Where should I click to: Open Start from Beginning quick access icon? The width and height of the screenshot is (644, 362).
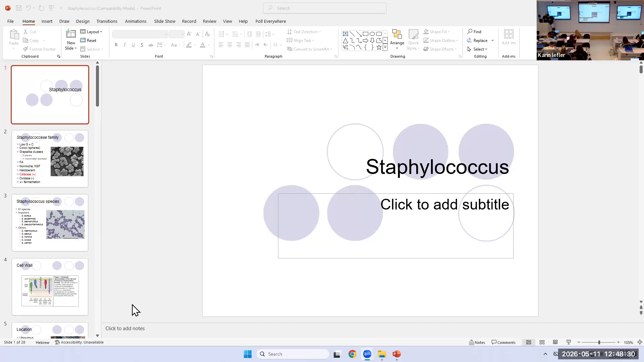(x=51, y=8)
